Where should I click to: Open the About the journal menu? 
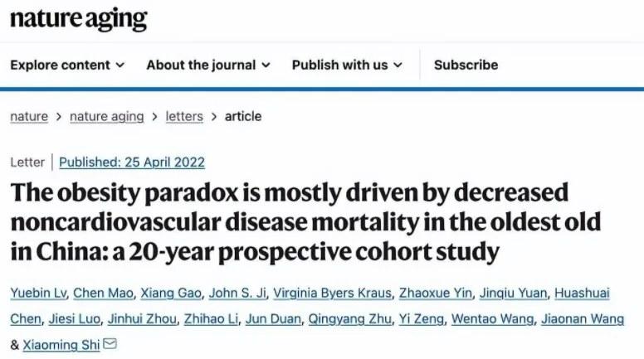[207, 65]
